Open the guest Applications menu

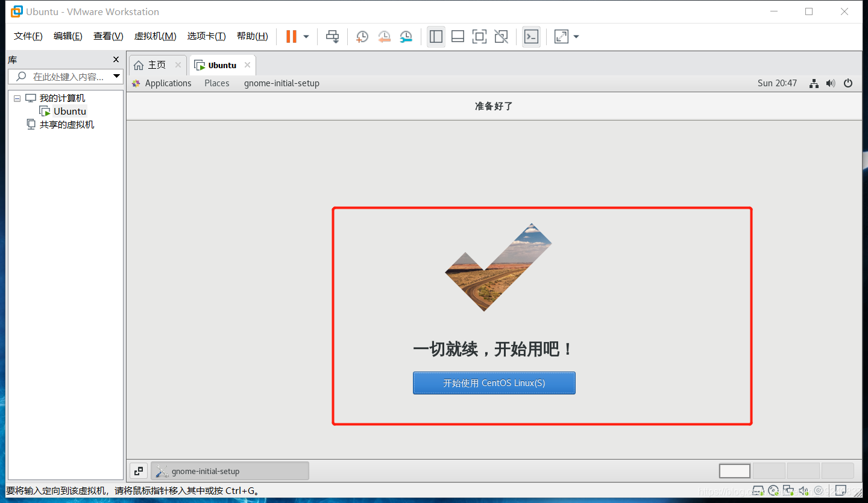(168, 83)
